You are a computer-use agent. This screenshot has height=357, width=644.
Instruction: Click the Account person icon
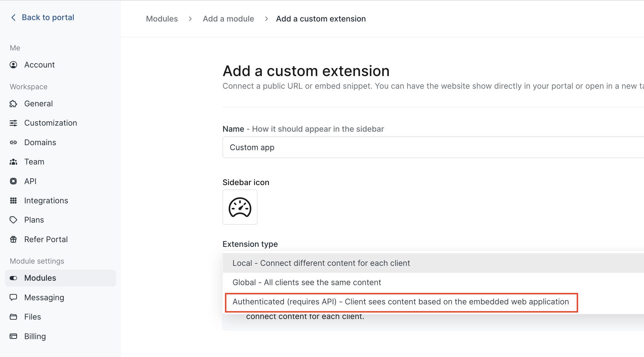click(x=13, y=65)
